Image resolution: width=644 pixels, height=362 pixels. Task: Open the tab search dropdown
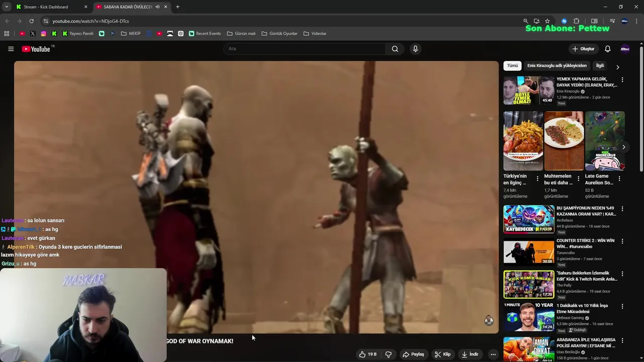click(7, 7)
